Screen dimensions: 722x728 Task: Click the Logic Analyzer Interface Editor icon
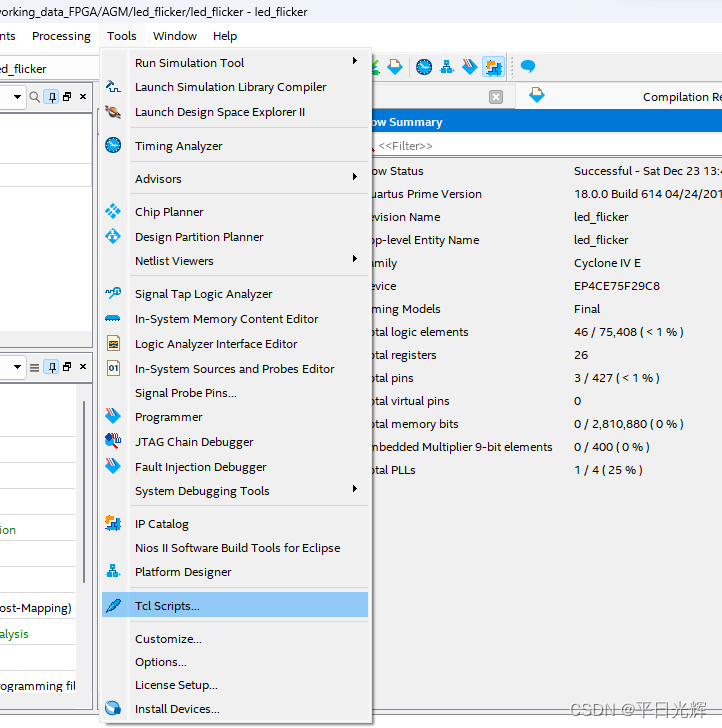[x=113, y=344]
